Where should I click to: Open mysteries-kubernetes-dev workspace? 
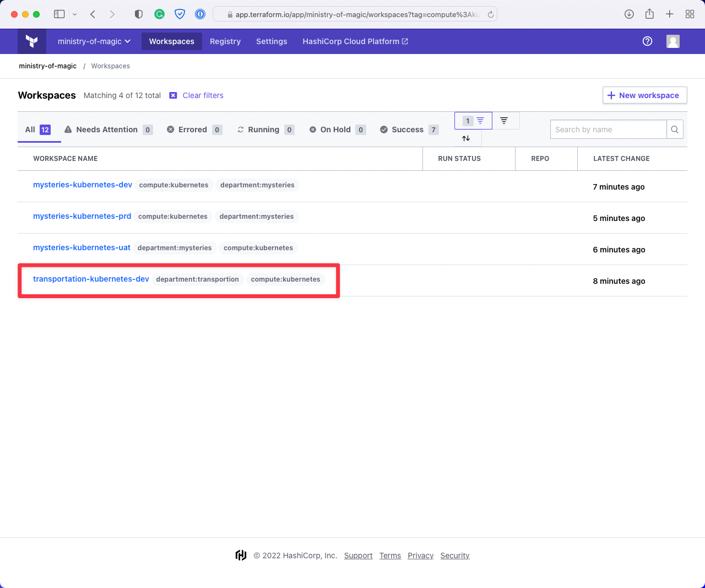pos(83,185)
